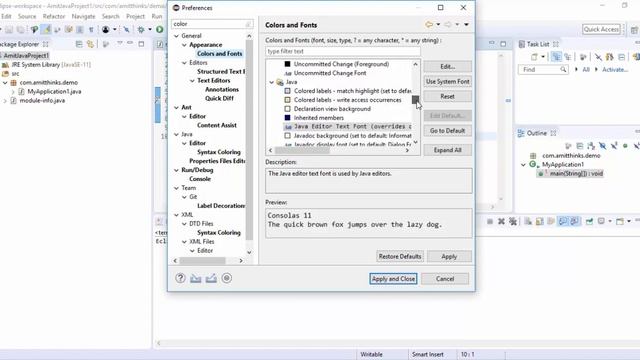Viewport: 640px width, 360px height.
Task: Click the Terminate square icon in Console toolbar
Action: [490, 222]
